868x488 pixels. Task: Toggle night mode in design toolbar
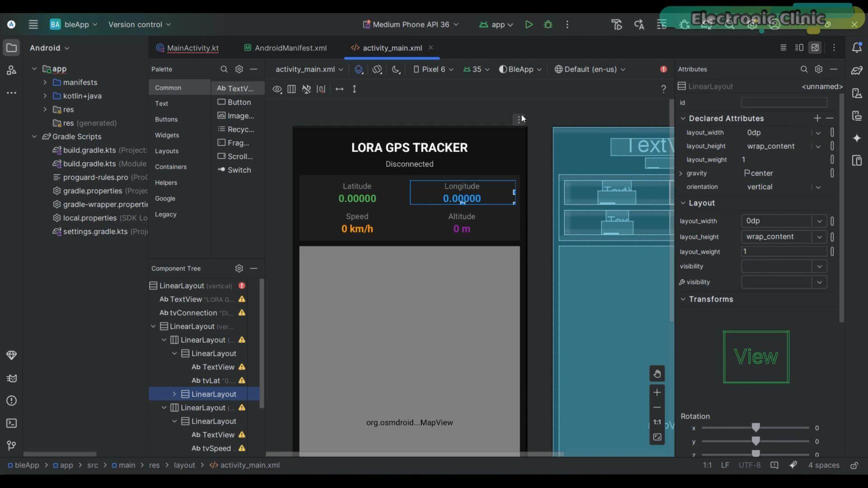pos(396,69)
